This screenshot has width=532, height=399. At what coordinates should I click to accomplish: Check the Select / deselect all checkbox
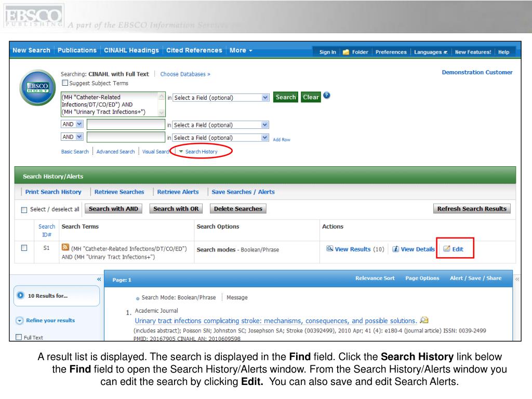24,209
